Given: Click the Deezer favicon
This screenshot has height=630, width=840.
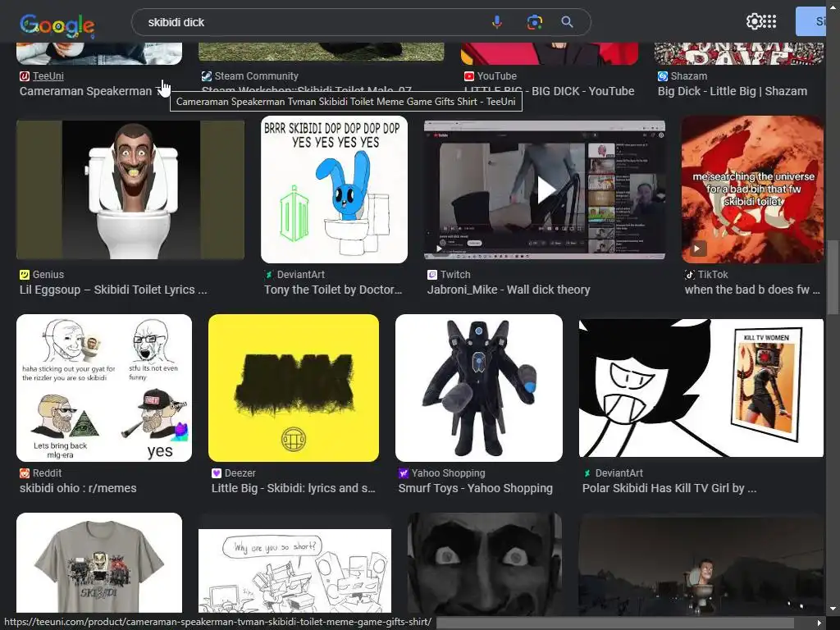Looking at the screenshot, I should [x=216, y=473].
